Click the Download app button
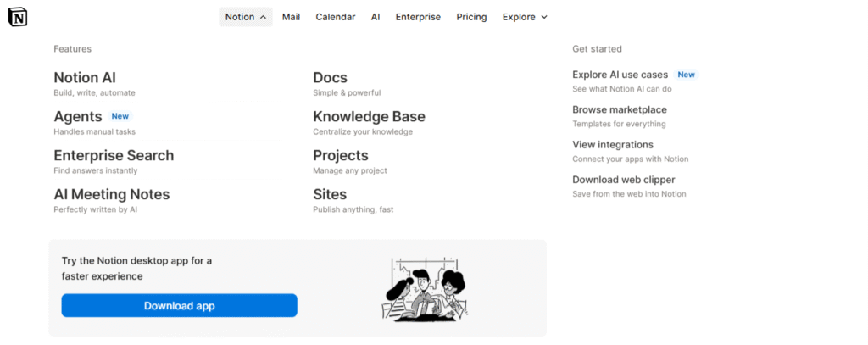This screenshot has width=868, height=345. [x=179, y=306]
